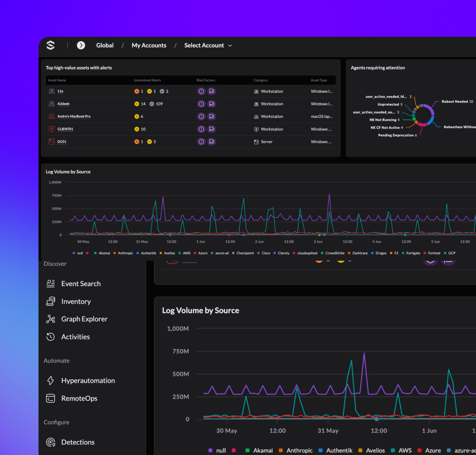Open the CLIENT01 asset link
Screen dimensions: 476x455
pyautogui.click(x=65, y=129)
